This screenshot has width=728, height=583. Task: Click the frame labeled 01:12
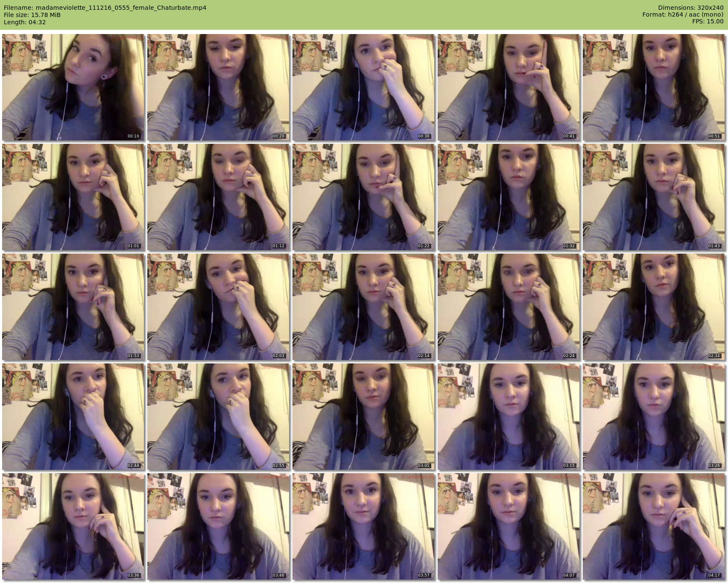pyautogui.click(x=218, y=197)
